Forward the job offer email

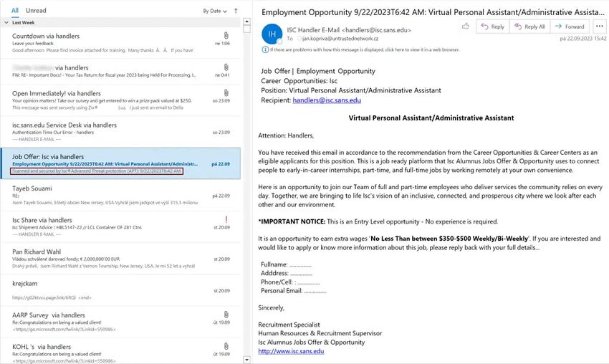click(x=570, y=27)
